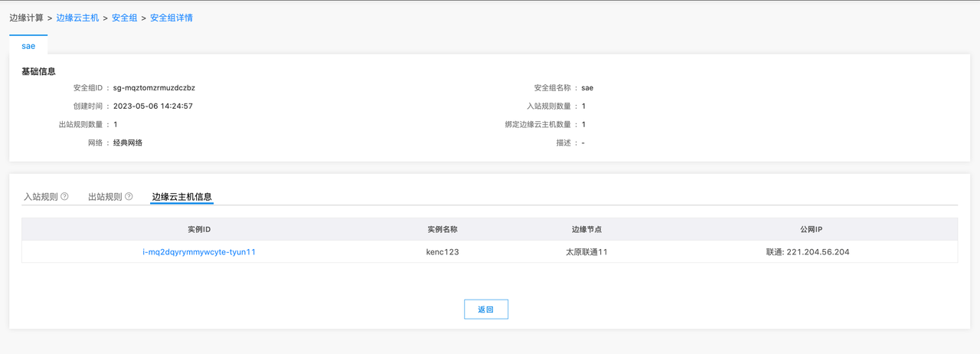Open the 出站规则 tab
This screenshot has width=980, height=354.
pos(105,197)
